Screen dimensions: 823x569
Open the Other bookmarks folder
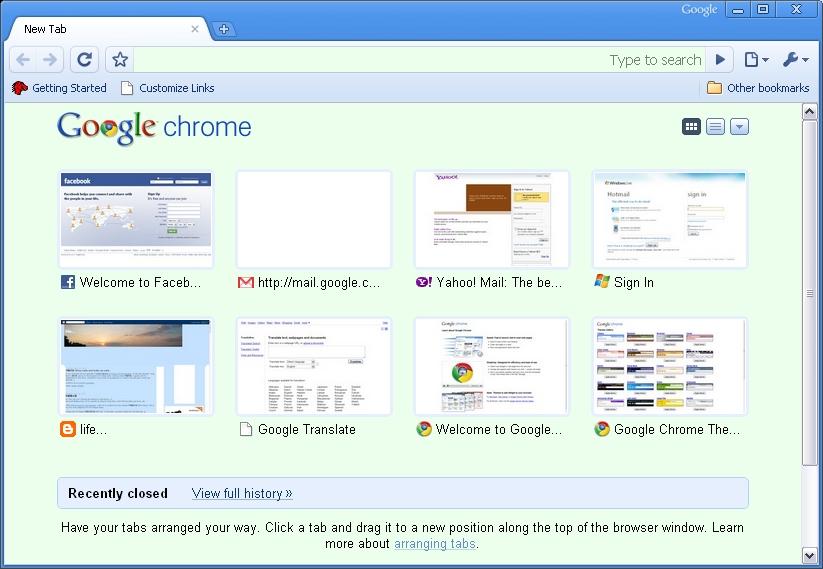coord(758,88)
